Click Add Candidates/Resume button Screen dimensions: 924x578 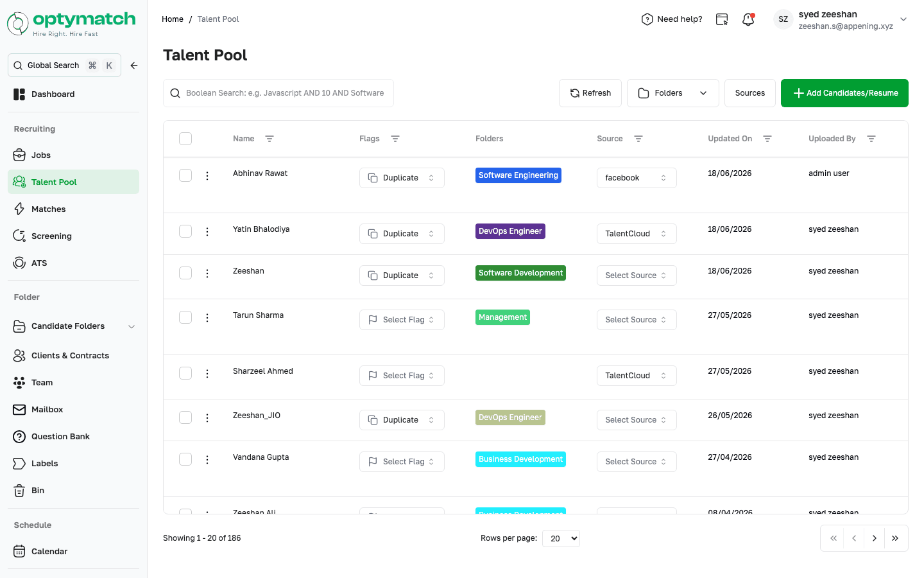tap(844, 93)
